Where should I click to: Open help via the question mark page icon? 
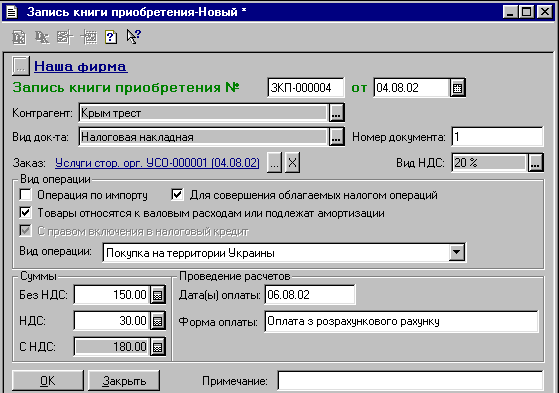tap(111, 37)
